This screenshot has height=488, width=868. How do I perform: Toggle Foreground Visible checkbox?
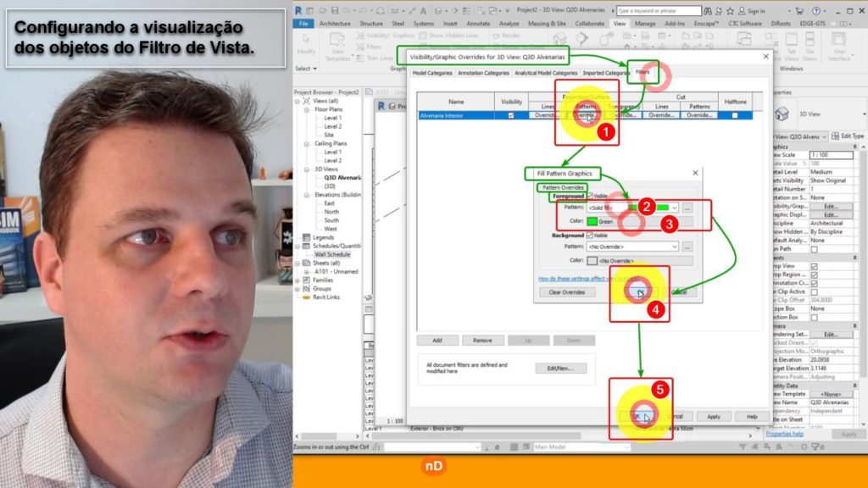click(x=589, y=197)
